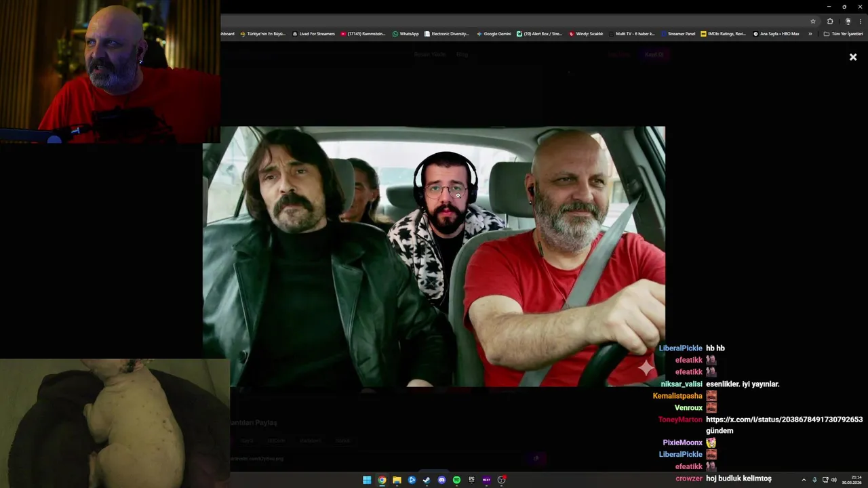Open the (19) Alert Box / Stre... bookmark

(x=540, y=34)
